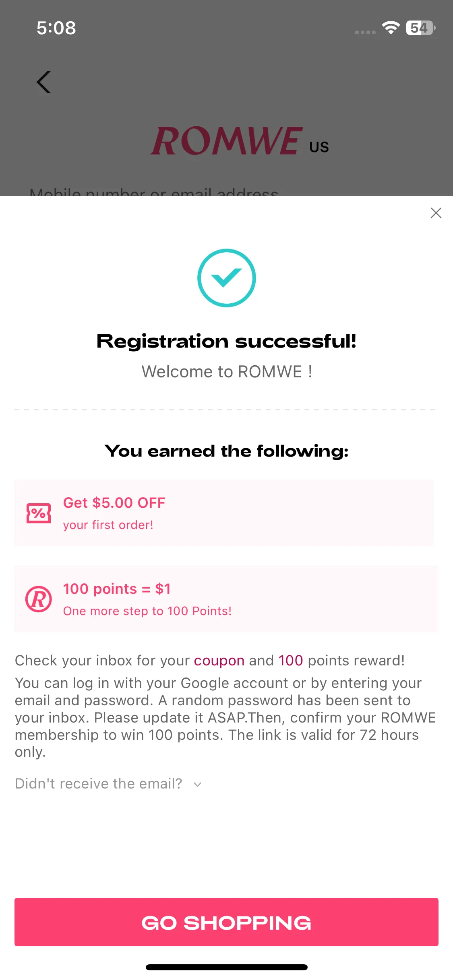This screenshot has width=453, height=980.
Task: Close the registration successful popup
Action: (436, 213)
